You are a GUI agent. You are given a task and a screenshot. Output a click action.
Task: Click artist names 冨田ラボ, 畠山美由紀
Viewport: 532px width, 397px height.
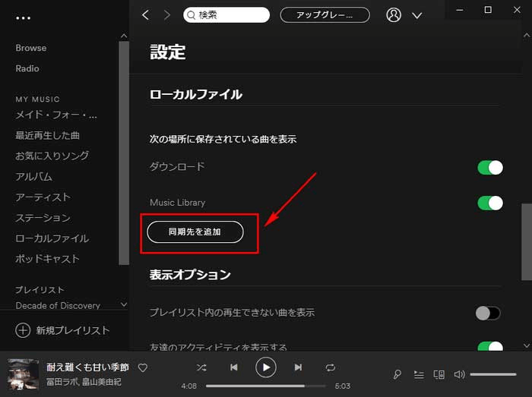[84, 382]
